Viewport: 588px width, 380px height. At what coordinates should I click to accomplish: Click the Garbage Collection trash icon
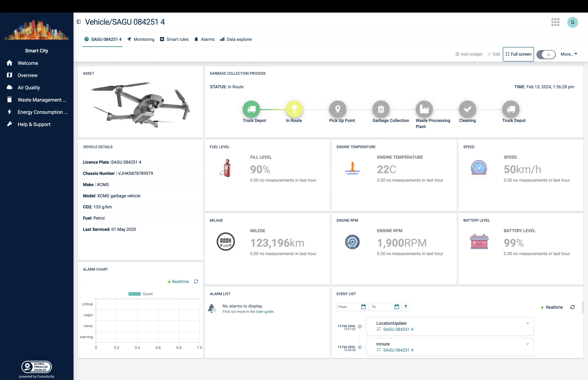[381, 109]
